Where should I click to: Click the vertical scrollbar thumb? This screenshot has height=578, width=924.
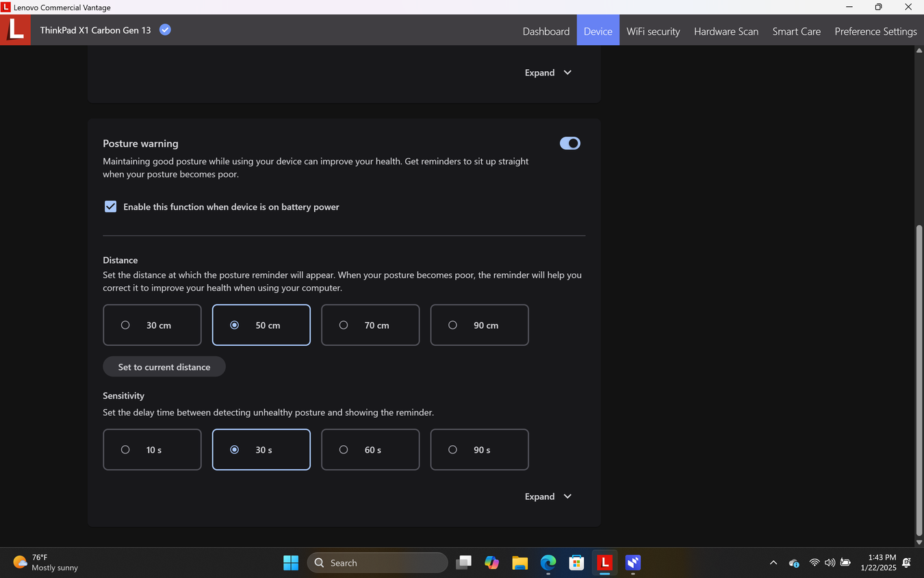pyautogui.click(x=919, y=380)
